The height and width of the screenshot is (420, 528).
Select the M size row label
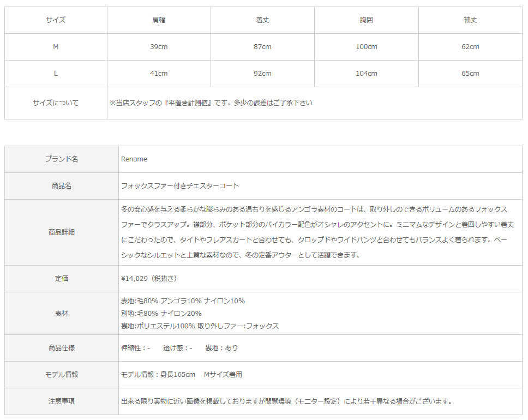(56, 47)
